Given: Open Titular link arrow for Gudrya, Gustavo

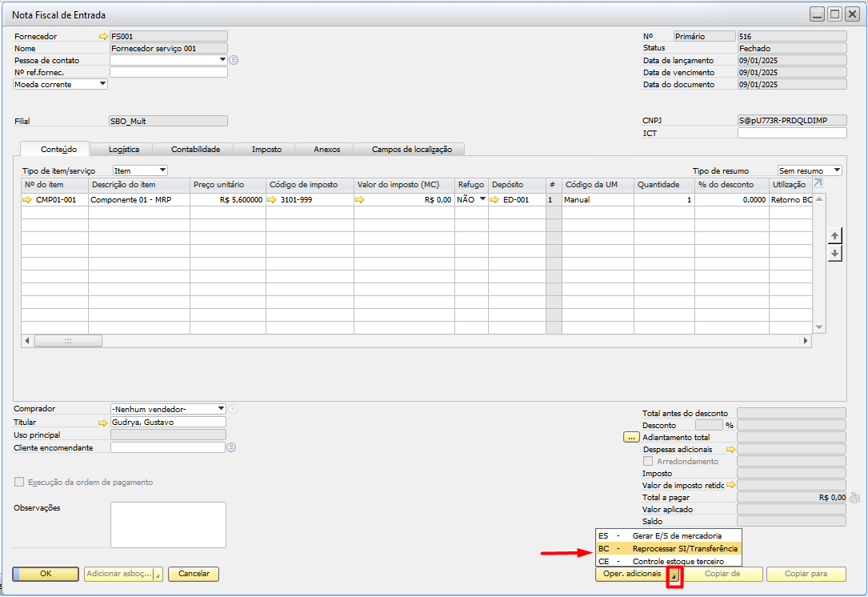Looking at the screenshot, I should click(103, 423).
